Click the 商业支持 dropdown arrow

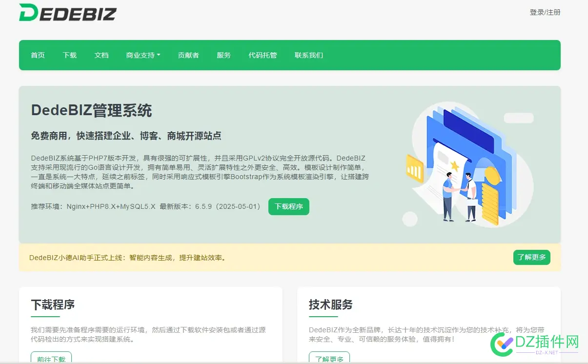160,55
